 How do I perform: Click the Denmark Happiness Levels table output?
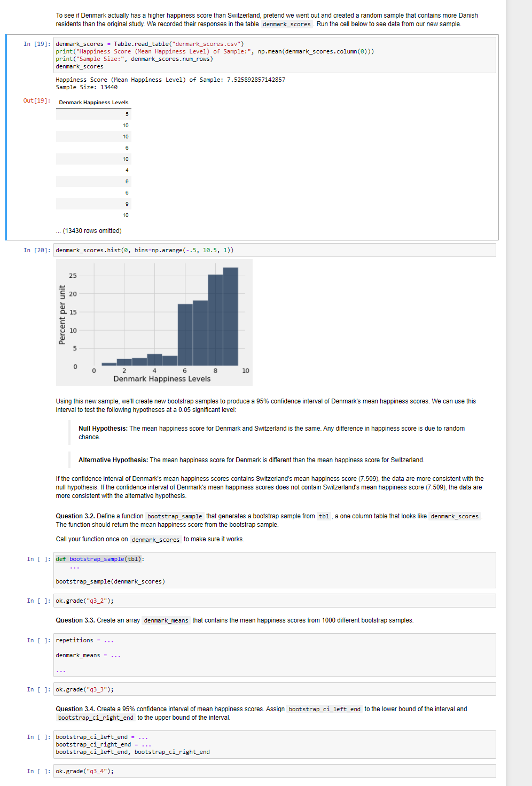coord(93,158)
